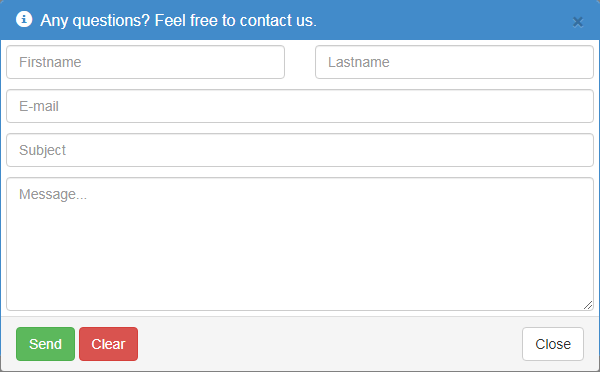Click the Firstname placeholder text
This screenshot has width=600, height=372.
[x=50, y=62]
